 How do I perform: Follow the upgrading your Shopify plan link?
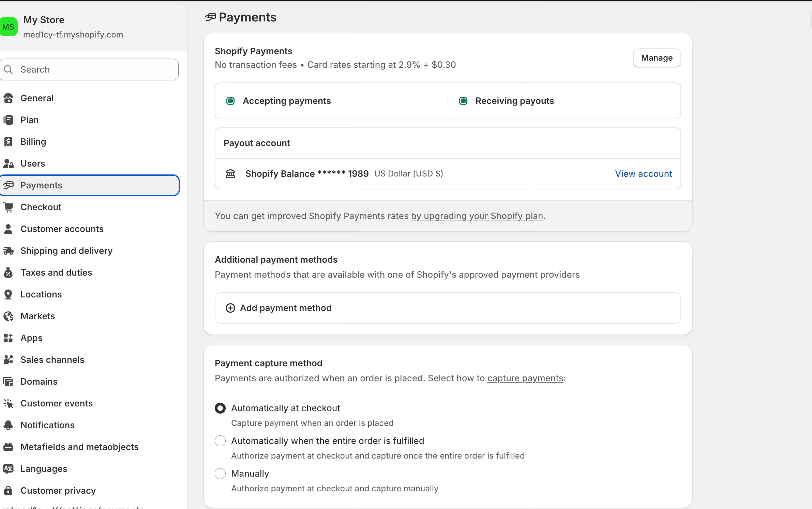pos(477,216)
